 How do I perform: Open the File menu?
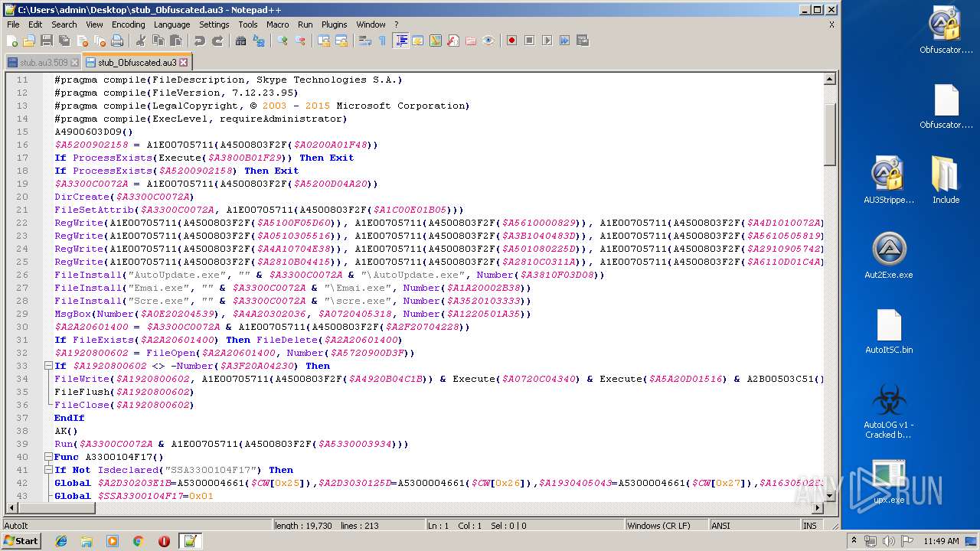tap(13, 24)
